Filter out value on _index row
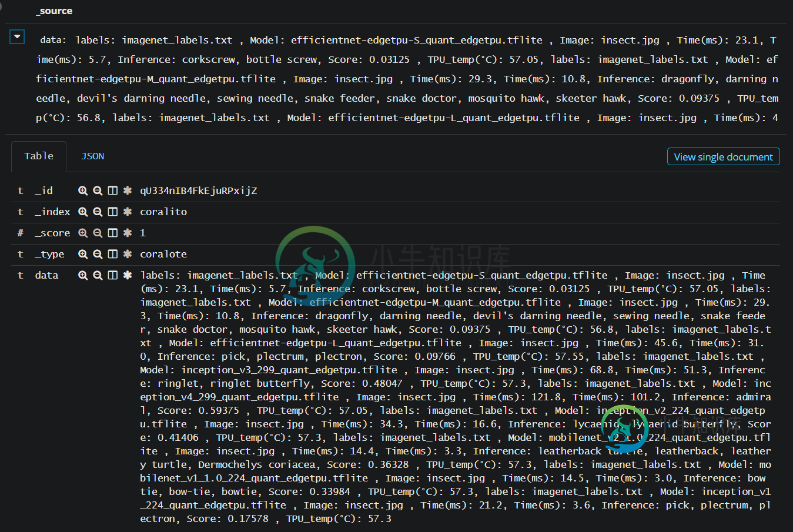Viewport: 793px width, 532px height. (x=98, y=212)
